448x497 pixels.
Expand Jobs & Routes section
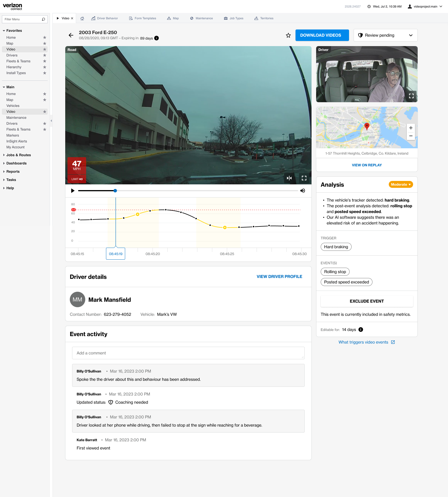tap(4, 155)
